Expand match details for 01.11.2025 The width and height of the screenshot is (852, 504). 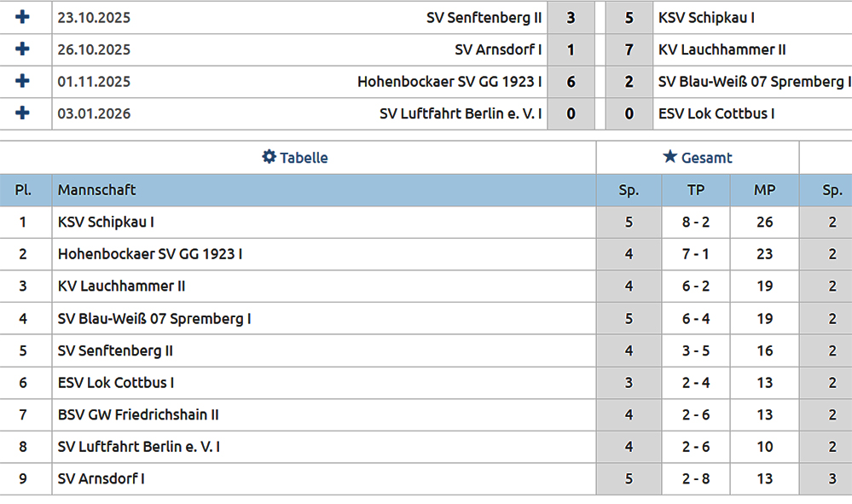22,81
